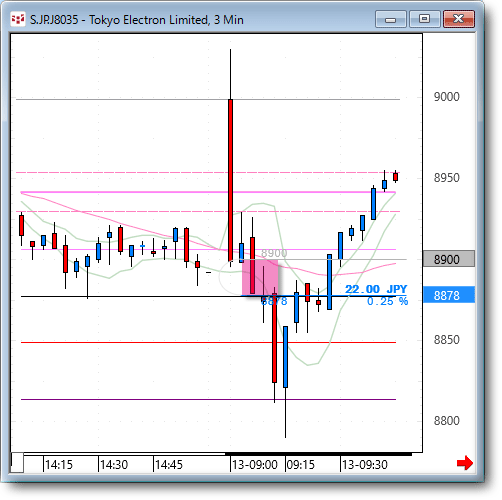Click the pink shaded rectangle on chart

click(260, 278)
